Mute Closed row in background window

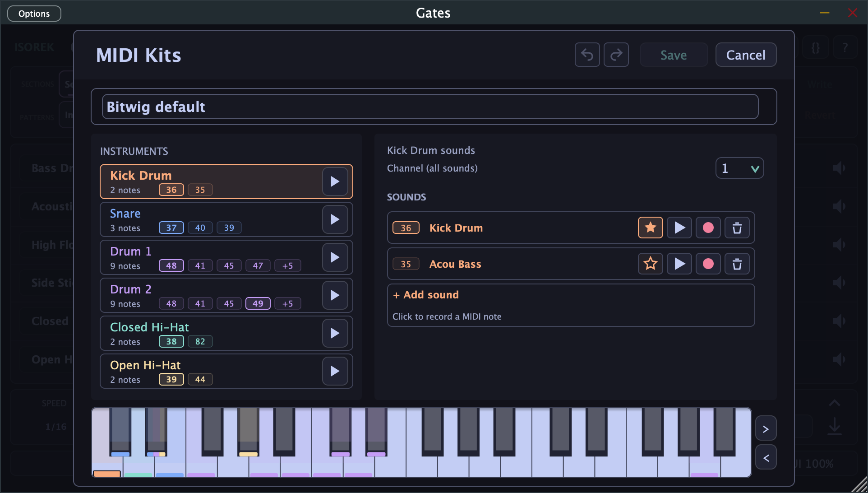839,321
